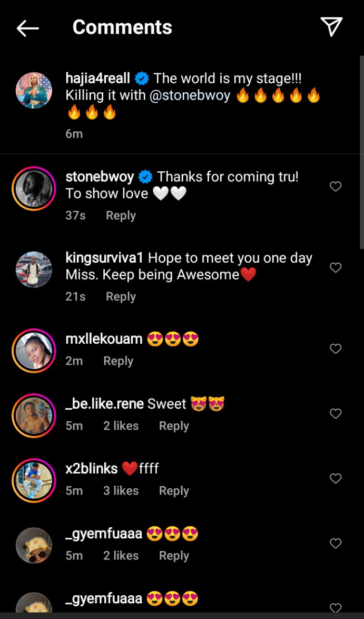View stonebwoy's story avatar
Image resolution: width=364 pixels, height=619 pixels.
point(34,188)
